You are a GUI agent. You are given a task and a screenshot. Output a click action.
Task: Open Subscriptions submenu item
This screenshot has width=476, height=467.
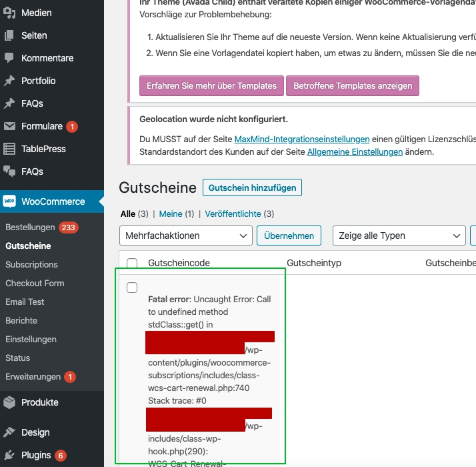pyautogui.click(x=31, y=265)
